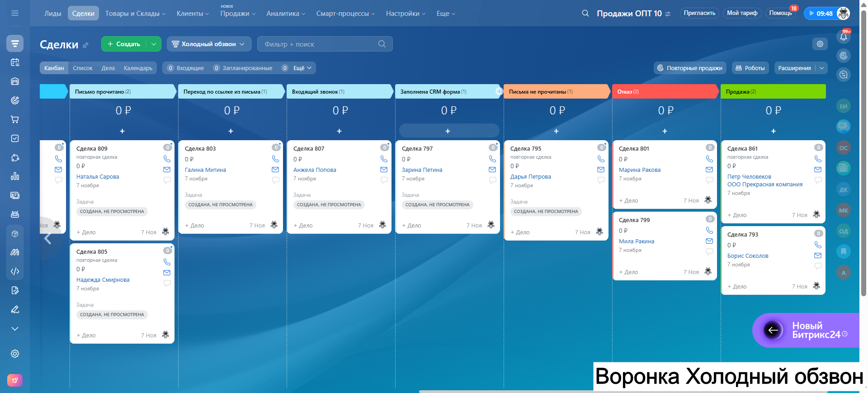Open the dropdown arrow next to Создать

tap(154, 44)
